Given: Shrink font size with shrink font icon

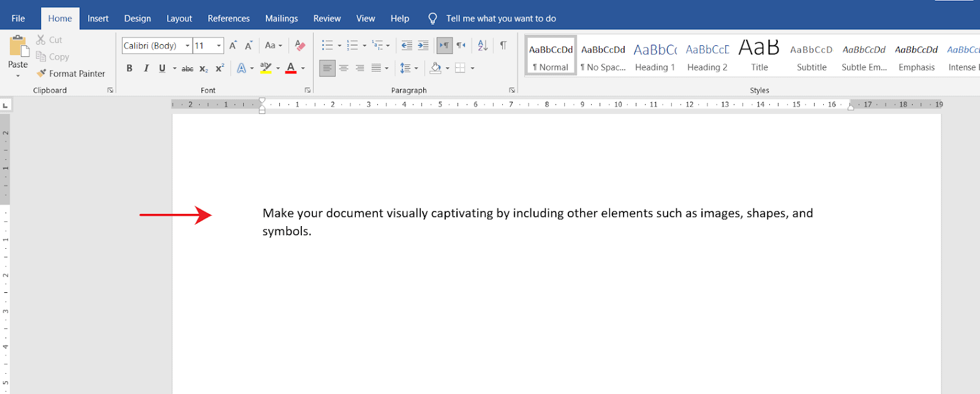Looking at the screenshot, I should pyautogui.click(x=249, y=45).
